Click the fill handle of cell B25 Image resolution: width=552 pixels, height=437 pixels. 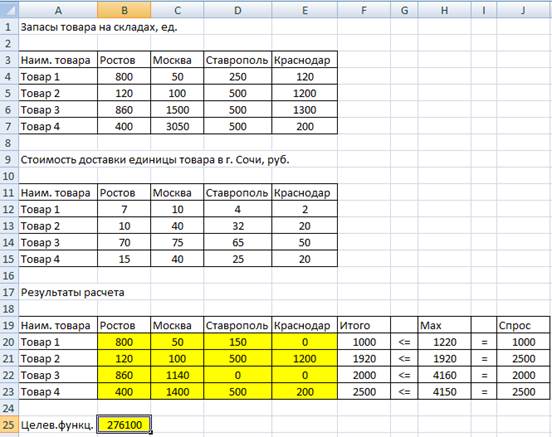151,432
